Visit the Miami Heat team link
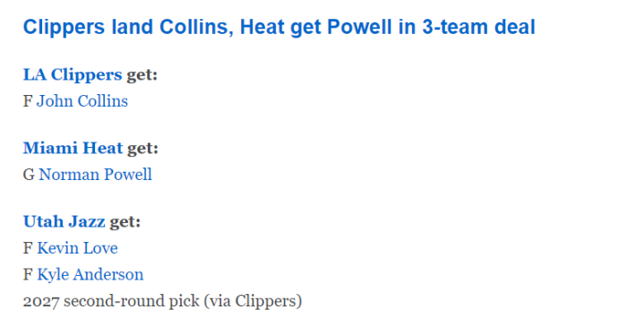This screenshot has height=327, width=644. 73,149
